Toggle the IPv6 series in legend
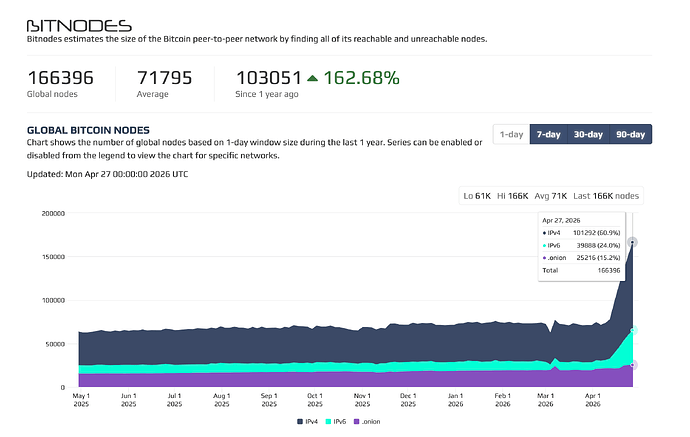 click(336, 422)
